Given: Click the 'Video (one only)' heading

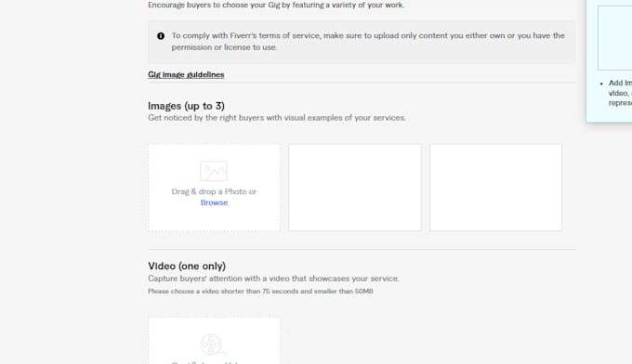Looking at the screenshot, I should 187,266.
